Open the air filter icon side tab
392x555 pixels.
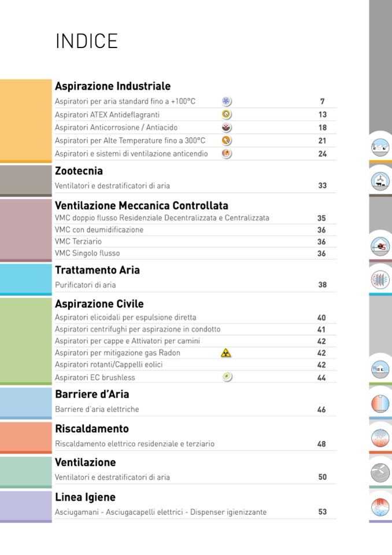click(x=380, y=280)
